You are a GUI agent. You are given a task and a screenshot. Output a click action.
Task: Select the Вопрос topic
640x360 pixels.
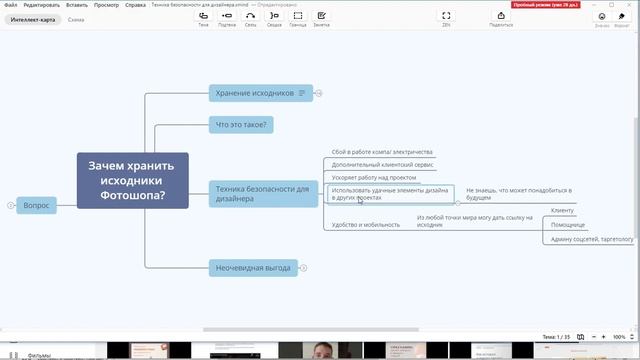(x=36, y=205)
